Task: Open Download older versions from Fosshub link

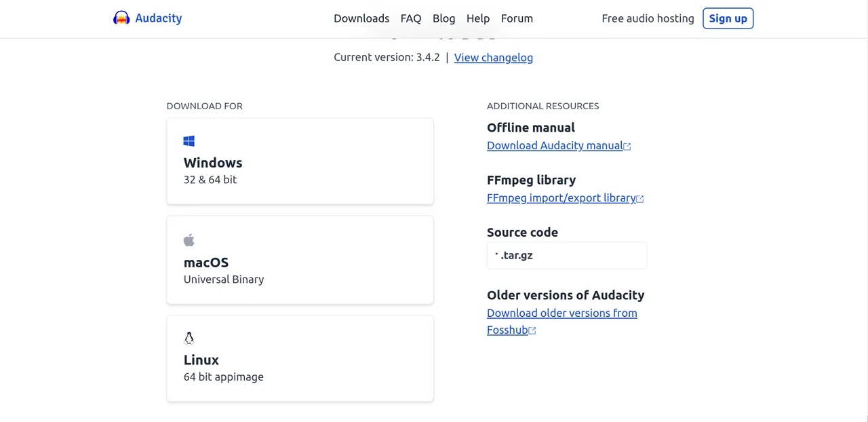Action: tap(562, 322)
